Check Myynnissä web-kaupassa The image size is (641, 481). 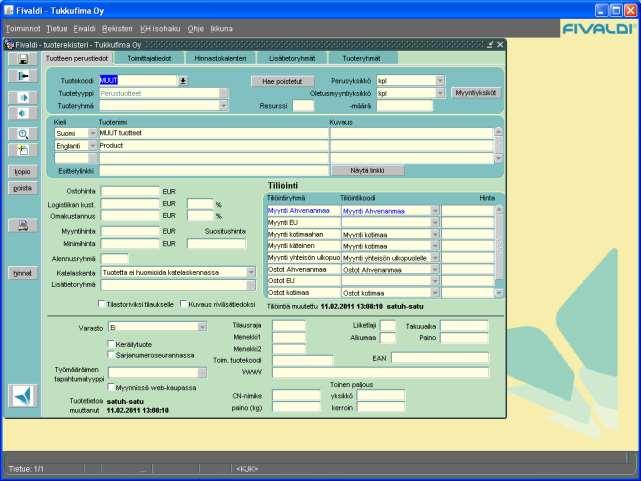click(x=111, y=387)
